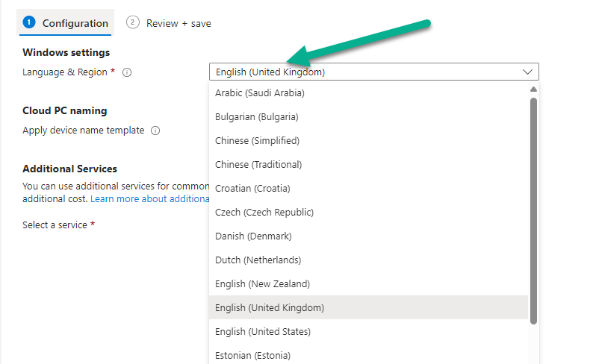This screenshot has width=596, height=364.
Task: Select English (United States) from list
Action: tap(263, 332)
